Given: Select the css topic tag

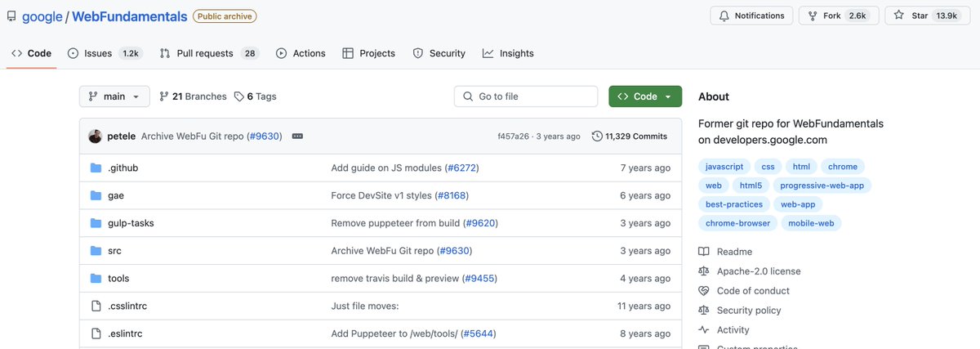Looking at the screenshot, I should point(768,167).
